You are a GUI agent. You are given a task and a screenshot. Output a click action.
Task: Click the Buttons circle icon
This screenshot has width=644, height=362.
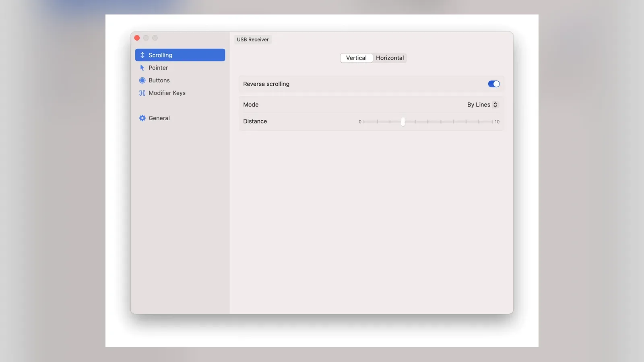tap(142, 80)
